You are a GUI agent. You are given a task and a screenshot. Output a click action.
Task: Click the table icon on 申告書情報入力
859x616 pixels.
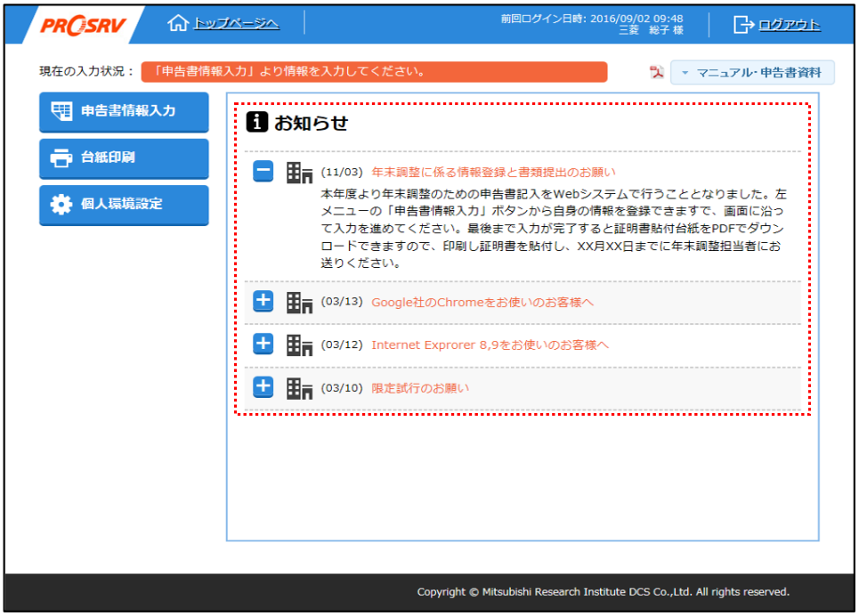pyautogui.click(x=61, y=111)
